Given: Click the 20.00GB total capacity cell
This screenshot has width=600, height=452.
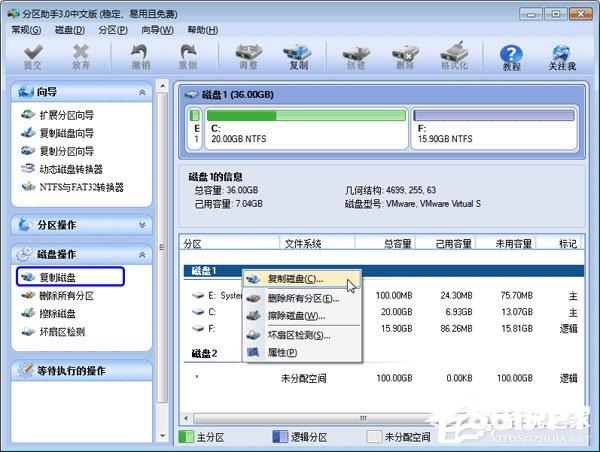Looking at the screenshot, I should click(396, 312).
